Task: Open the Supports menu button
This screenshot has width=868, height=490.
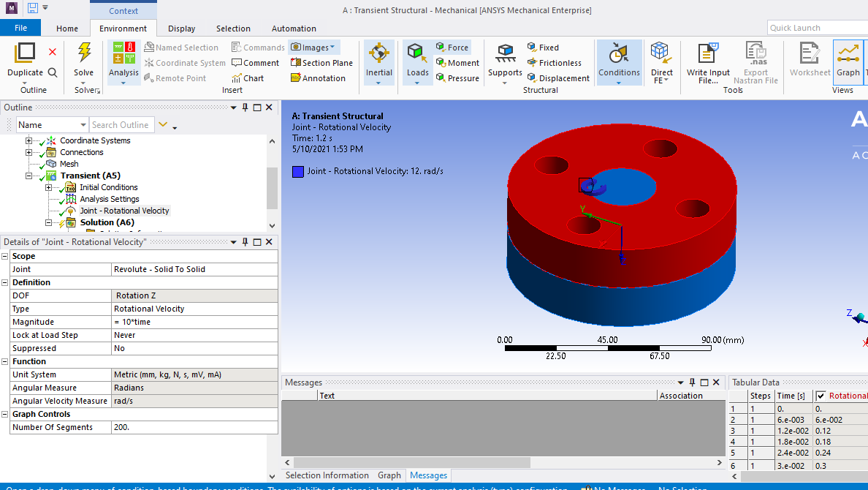Action: [x=505, y=63]
